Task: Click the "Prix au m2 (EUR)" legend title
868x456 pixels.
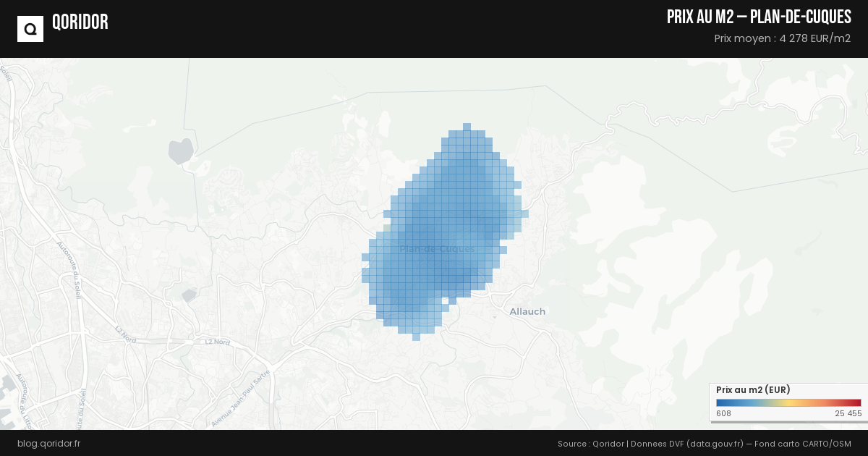Action: [752, 390]
